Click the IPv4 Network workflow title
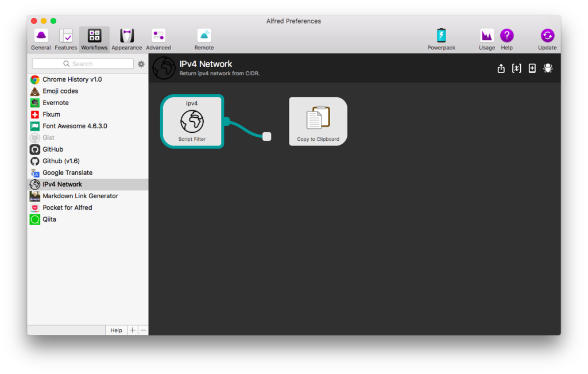Viewport: 588px width, 374px height. tap(206, 64)
